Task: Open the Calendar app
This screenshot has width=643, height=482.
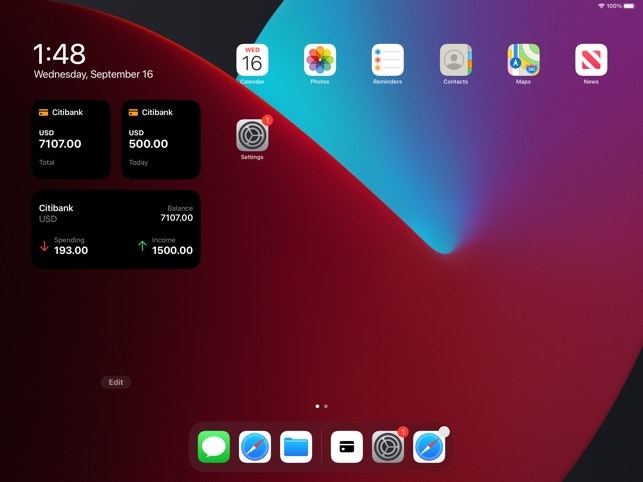Action: point(252,60)
